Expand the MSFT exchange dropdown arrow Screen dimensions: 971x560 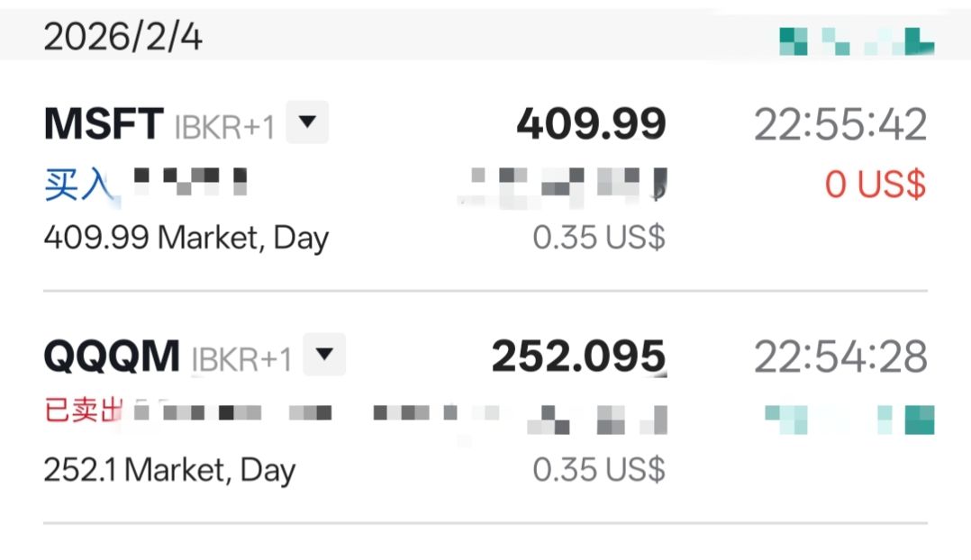point(307,122)
